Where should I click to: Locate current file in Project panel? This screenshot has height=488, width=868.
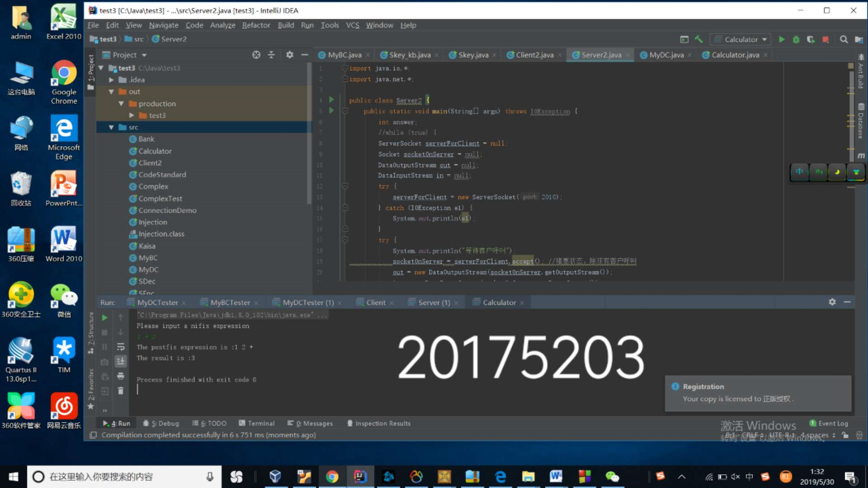pyautogui.click(x=256, y=55)
